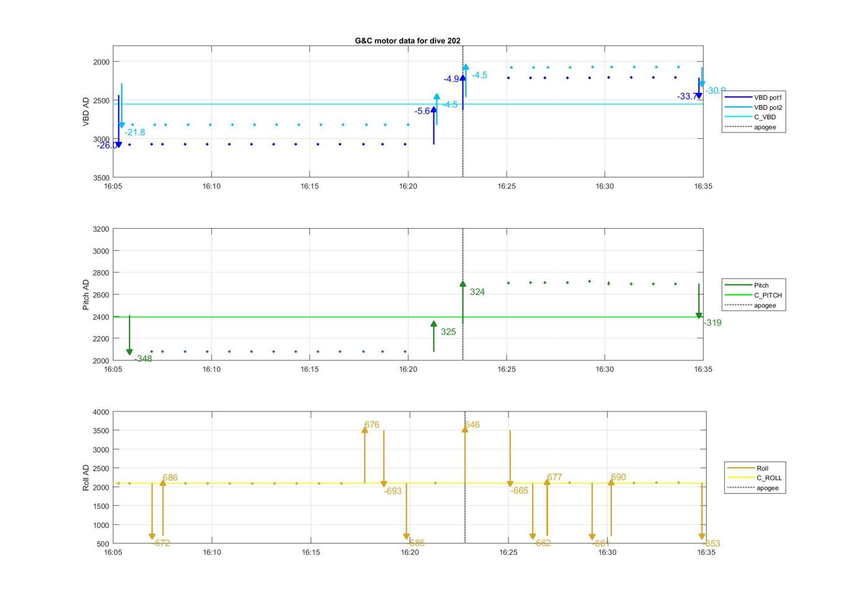Click the '-348' pitch data label
Screen dimensions: 868x611
point(143,359)
